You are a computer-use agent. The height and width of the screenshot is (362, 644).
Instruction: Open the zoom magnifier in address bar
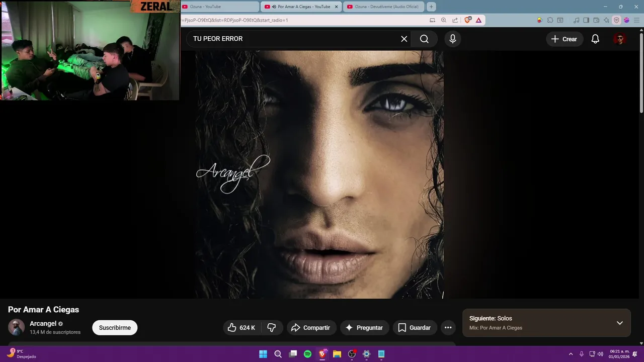tap(444, 20)
